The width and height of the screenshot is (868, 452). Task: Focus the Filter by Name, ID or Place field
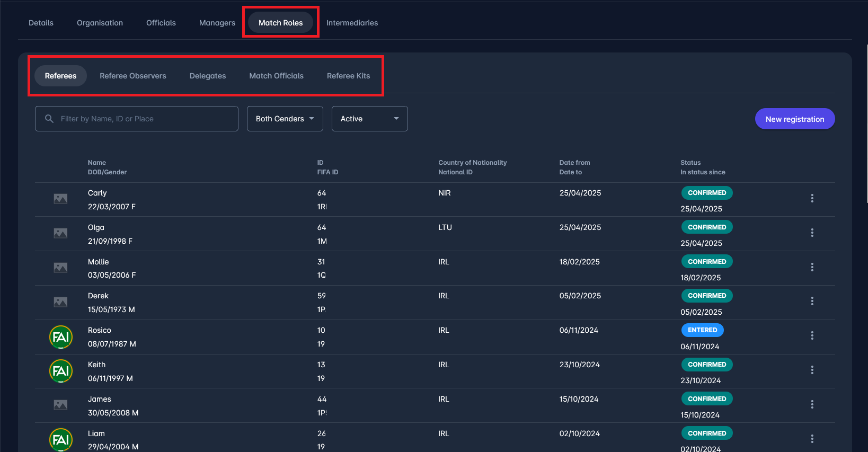[143, 119]
